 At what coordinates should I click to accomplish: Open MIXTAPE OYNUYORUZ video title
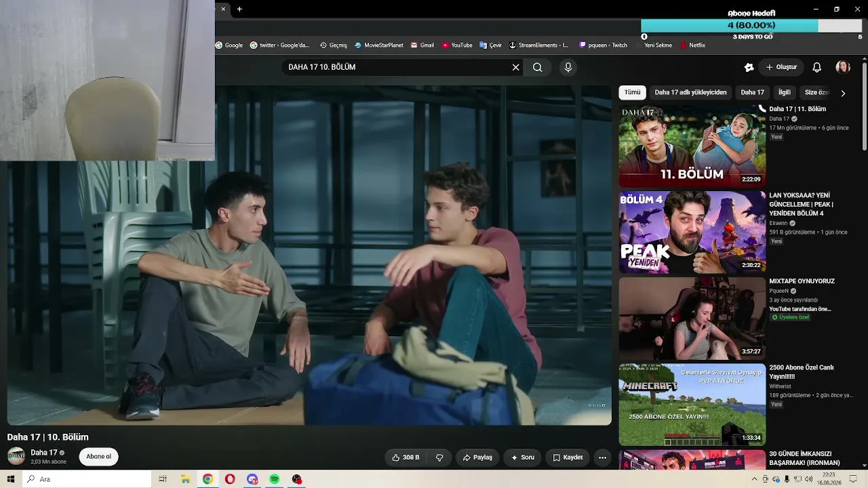(802, 281)
